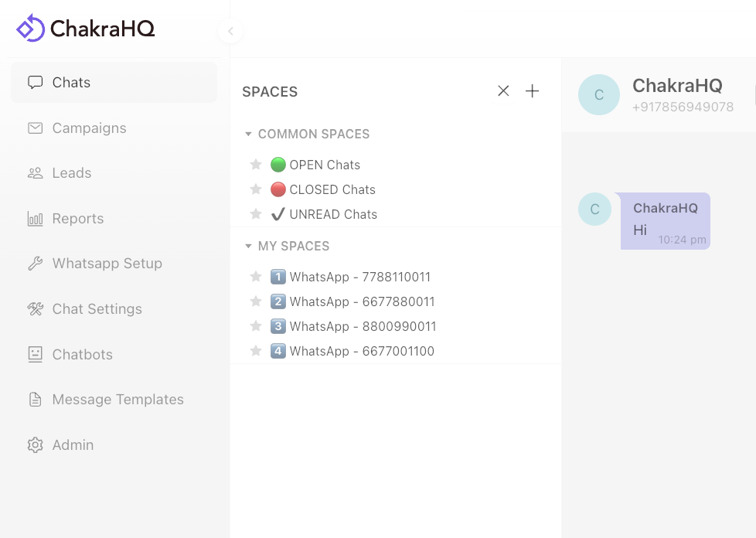Click the Chat Settings tools icon

point(36,309)
